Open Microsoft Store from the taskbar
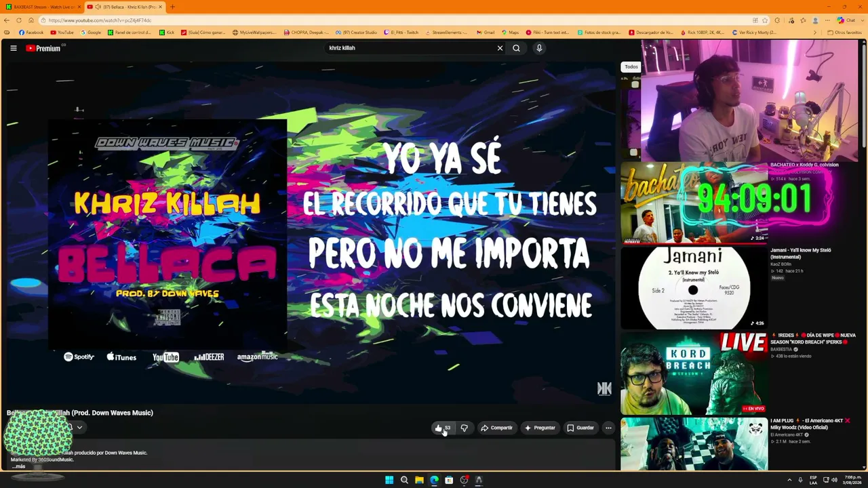This screenshot has width=868, height=488. pos(449,480)
